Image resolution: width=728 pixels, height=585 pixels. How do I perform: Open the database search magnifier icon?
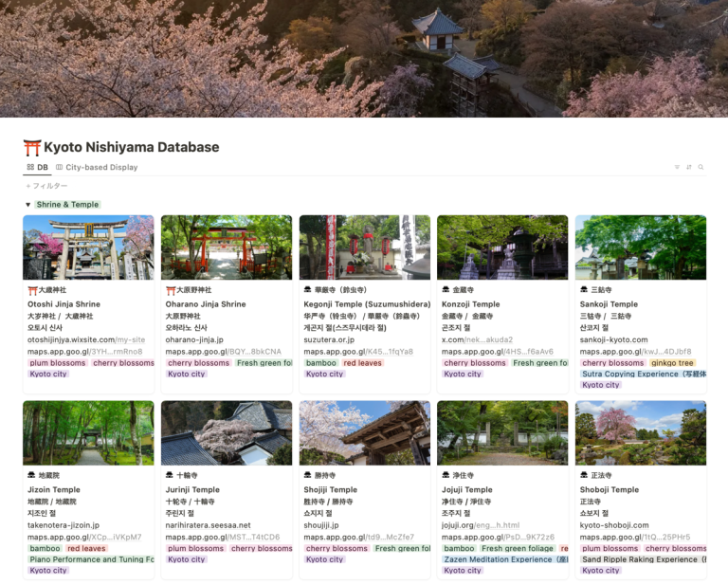(x=701, y=167)
